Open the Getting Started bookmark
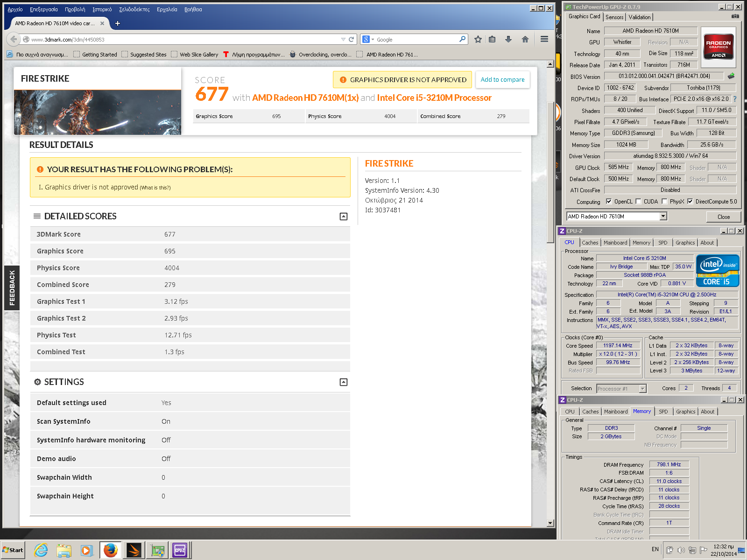This screenshot has width=747, height=560. pyautogui.click(x=95, y=55)
